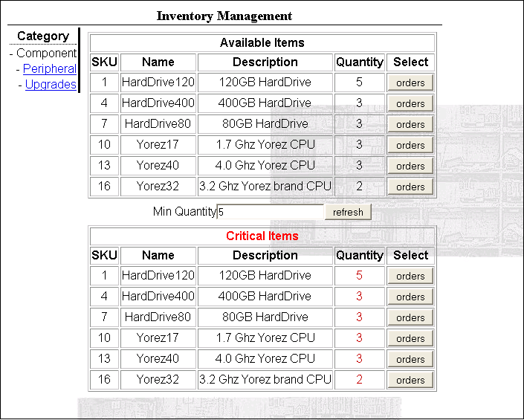Screen dimensions: 524x420
Task: Open the Upgrades category link
Action: click(x=51, y=84)
